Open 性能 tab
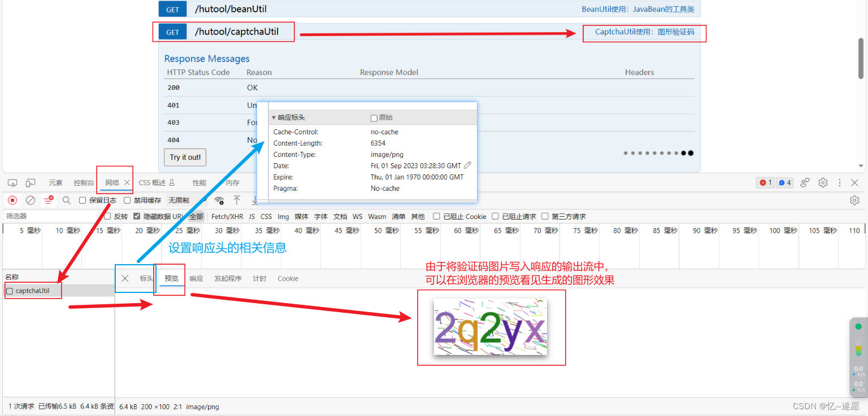 [x=199, y=183]
